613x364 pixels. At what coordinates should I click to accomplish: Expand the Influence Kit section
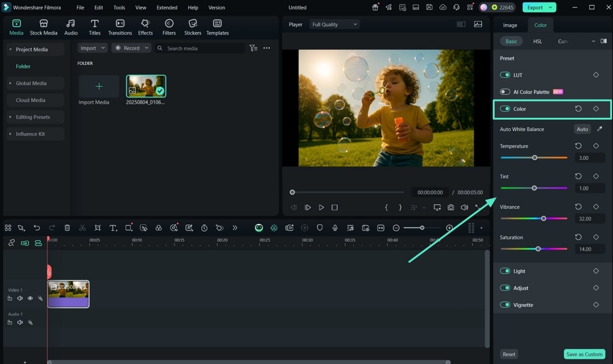click(x=10, y=134)
